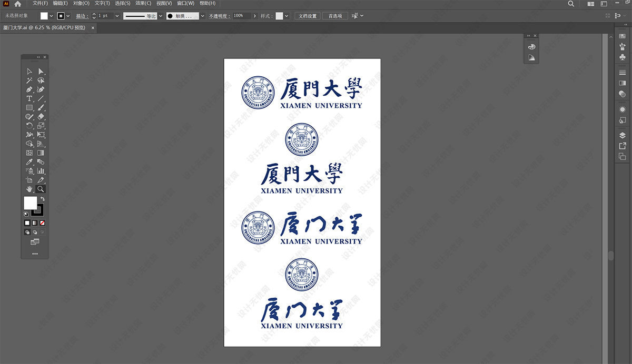Viewport: 632px width, 364px height.
Task: Select the Shaper tool
Action: [x=29, y=117]
